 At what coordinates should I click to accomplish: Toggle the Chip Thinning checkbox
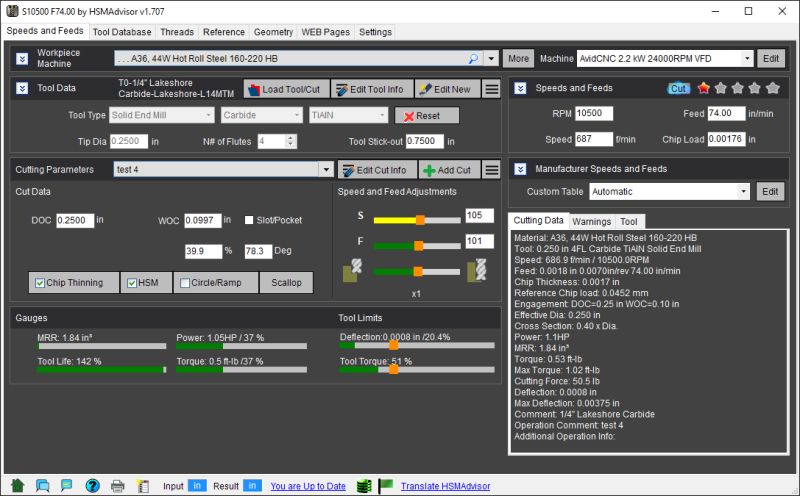click(x=40, y=283)
